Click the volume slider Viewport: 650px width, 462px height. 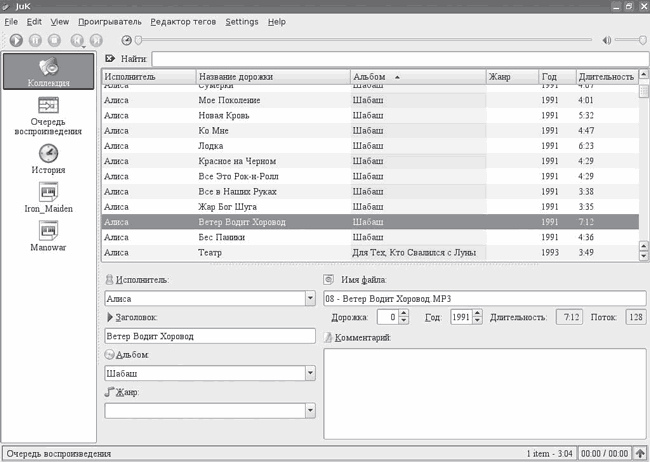[x=628, y=40]
